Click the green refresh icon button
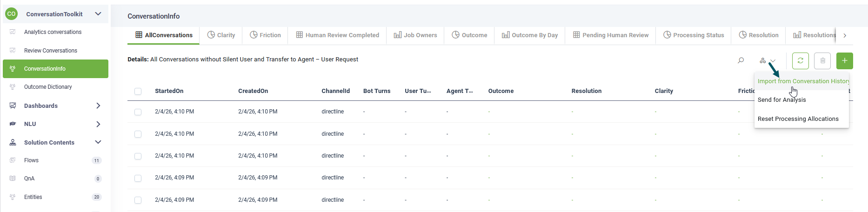This screenshot has height=212, width=868. pyautogui.click(x=800, y=61)
